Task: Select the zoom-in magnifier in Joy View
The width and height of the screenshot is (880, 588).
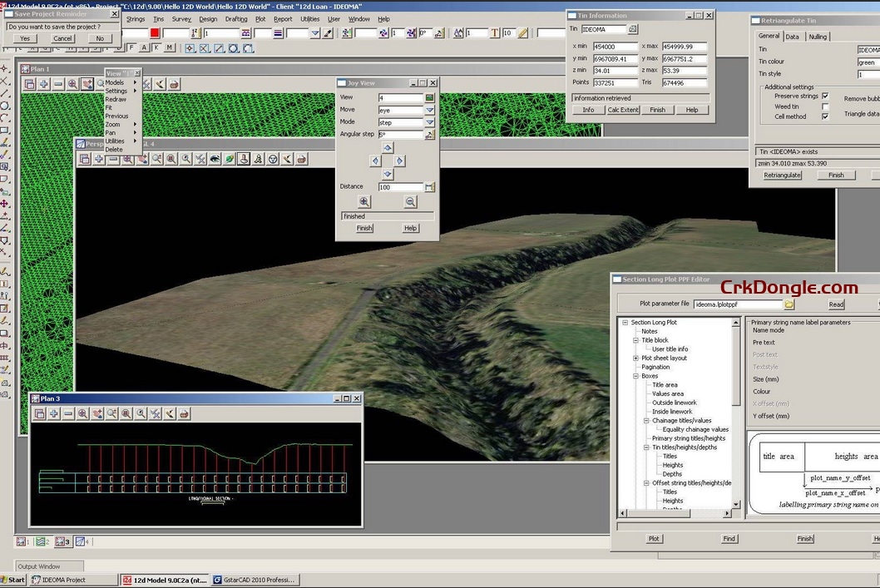Action: tap(364, 200)
